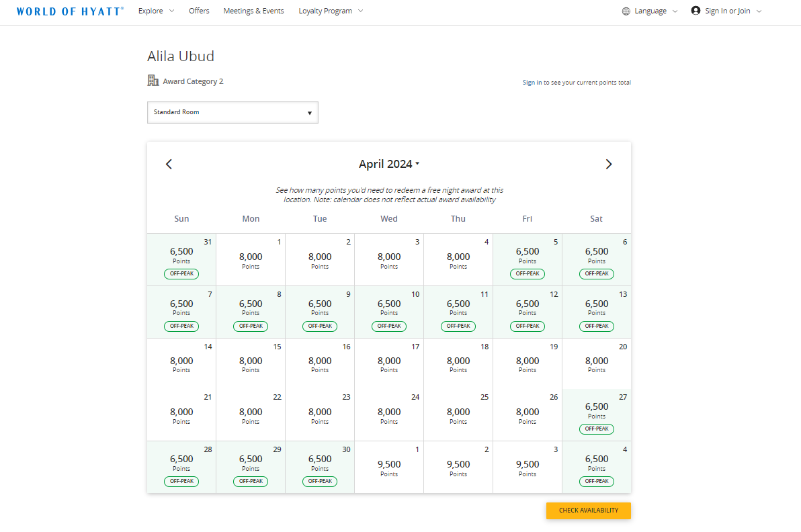This screenshot has height=532, width=801.
Task: Click the right arrow for next month
Action: tap(609, 163)
